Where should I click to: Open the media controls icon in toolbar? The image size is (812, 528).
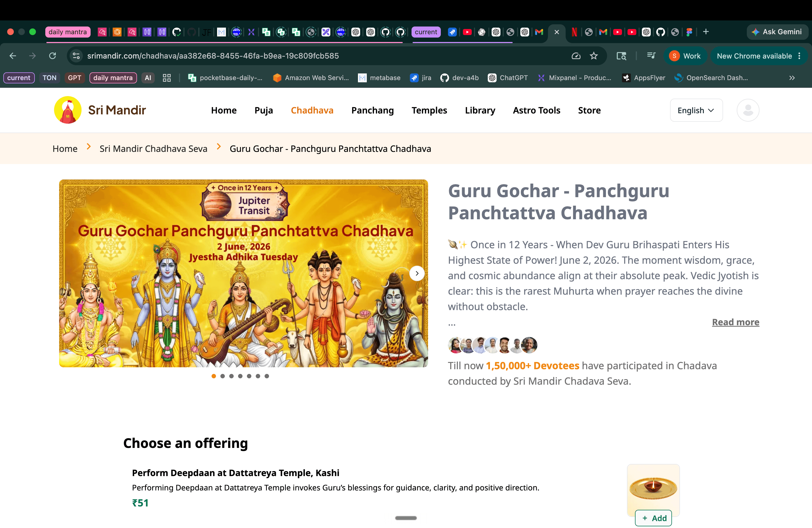tap(651, 56)
